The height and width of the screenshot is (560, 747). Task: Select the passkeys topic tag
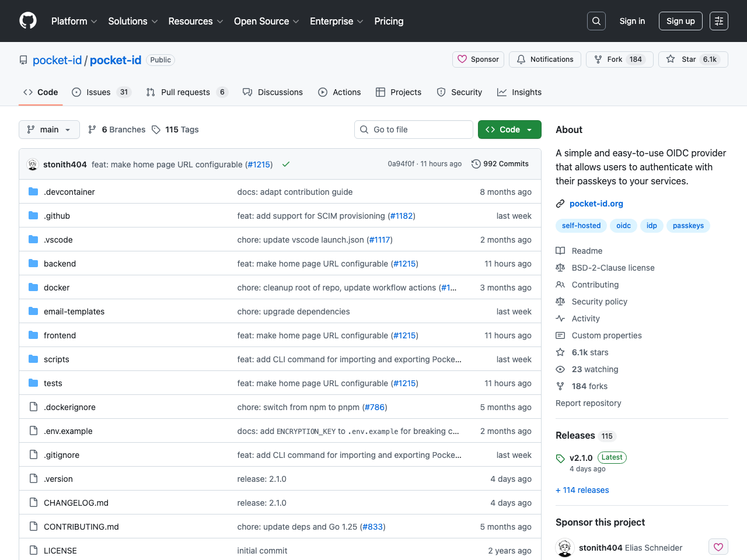[x=687, y=226]
